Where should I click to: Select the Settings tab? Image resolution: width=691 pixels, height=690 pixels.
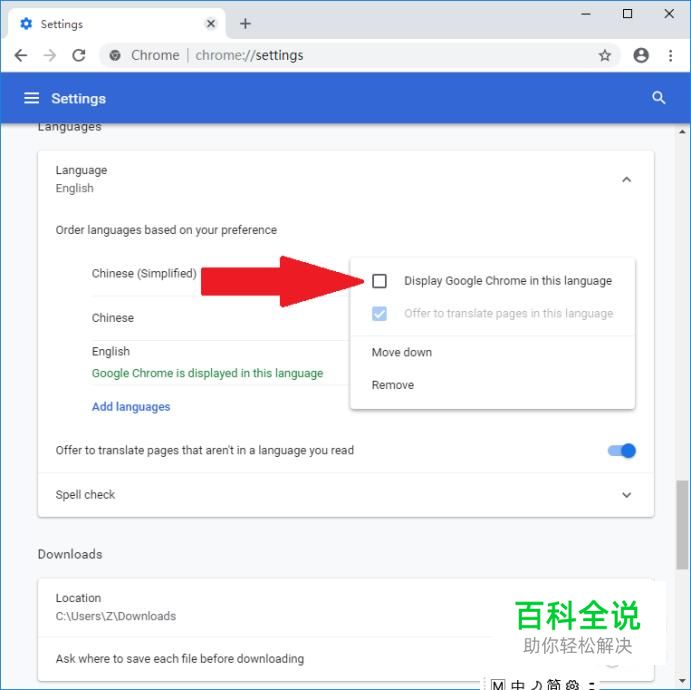coord(115,24)
